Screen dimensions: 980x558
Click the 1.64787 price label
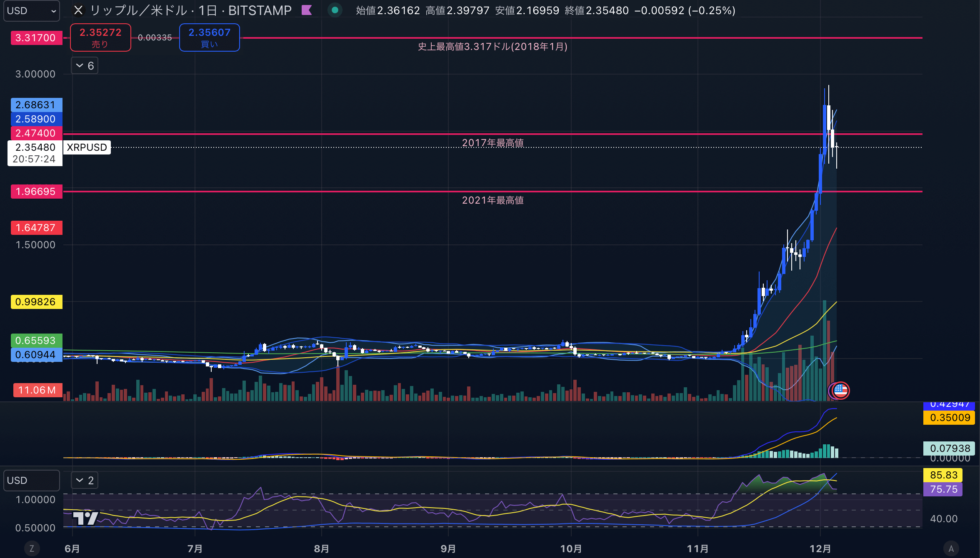pyautogui.click(x=36, y=228)
